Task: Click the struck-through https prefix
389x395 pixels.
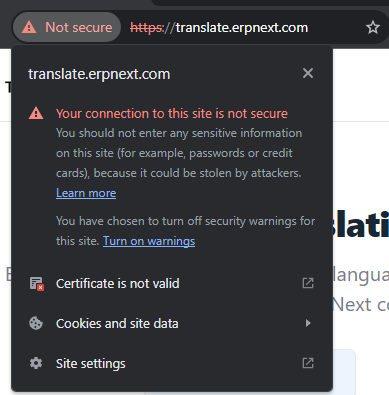Action: pos(147,28)
